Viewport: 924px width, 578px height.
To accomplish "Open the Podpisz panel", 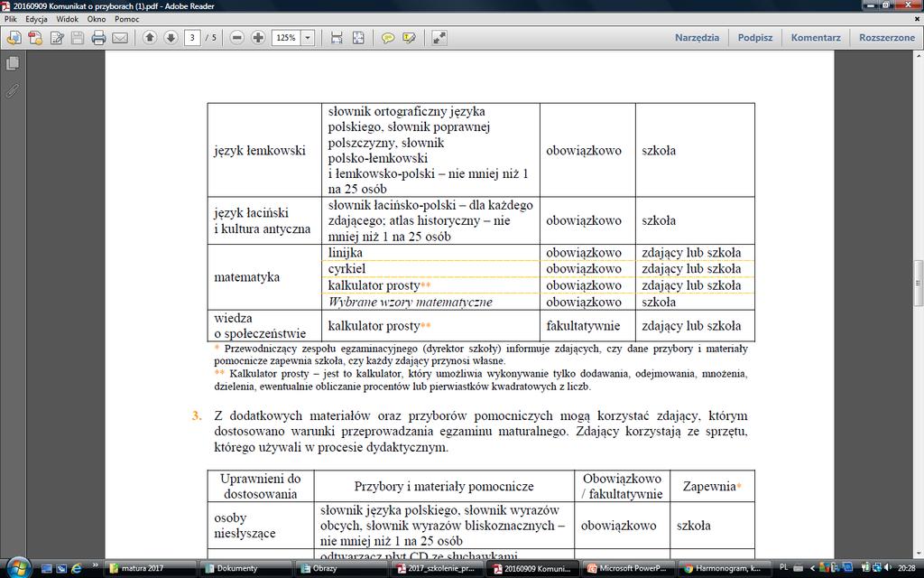I will pyautogui.click(x=755, y=38).
